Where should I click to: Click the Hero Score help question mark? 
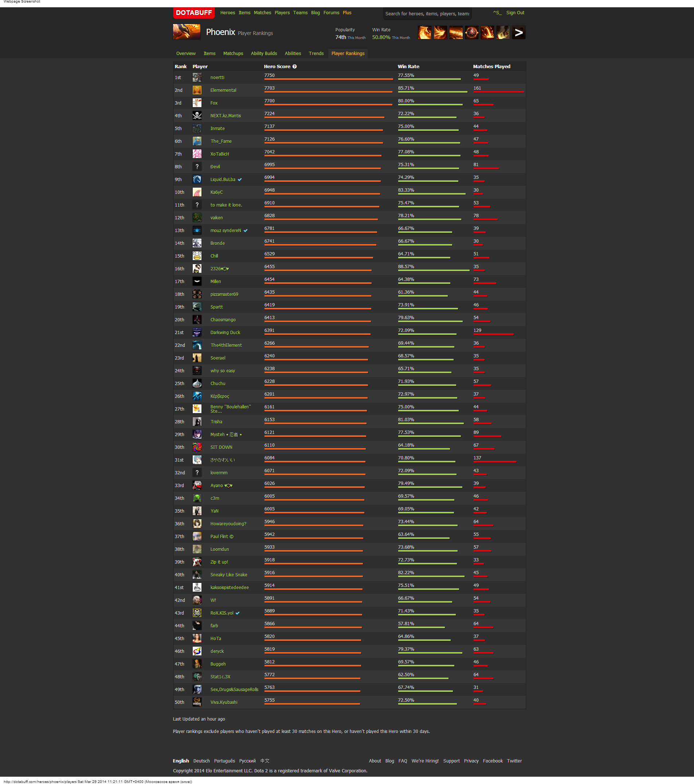[295, 67]
